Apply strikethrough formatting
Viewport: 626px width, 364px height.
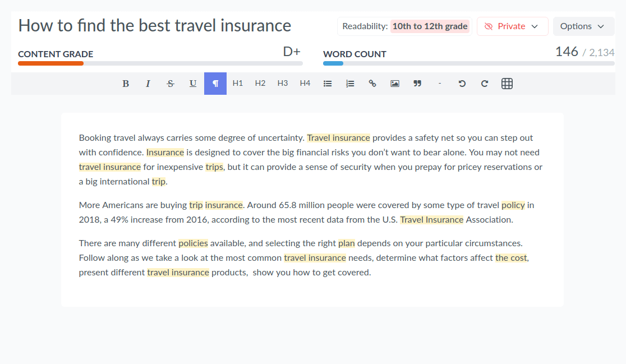pyautogui.click(x=171, y=83)
